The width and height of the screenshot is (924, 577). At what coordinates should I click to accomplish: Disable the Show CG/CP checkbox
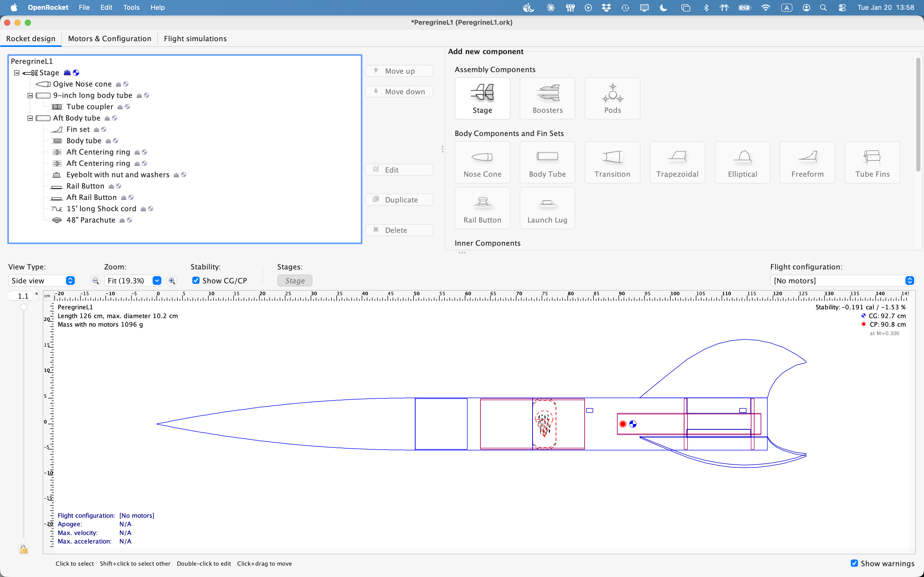196,280
